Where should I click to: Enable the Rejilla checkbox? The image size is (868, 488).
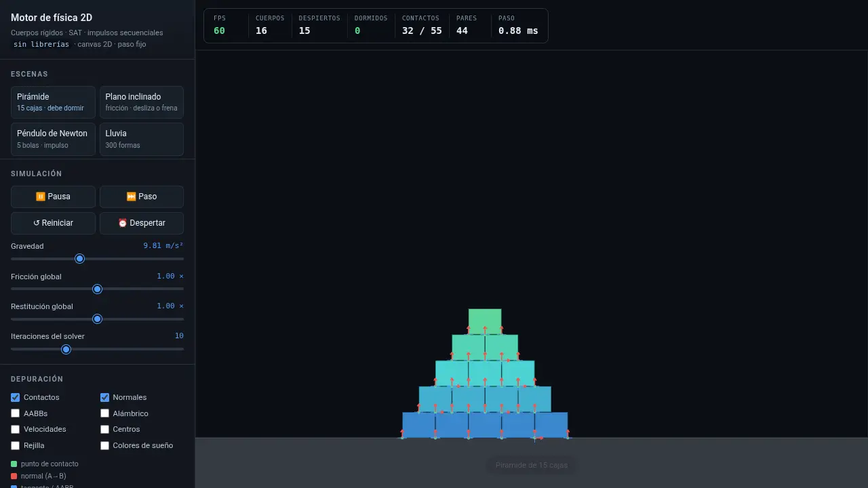pyautogui.click(x=16, y=445)
